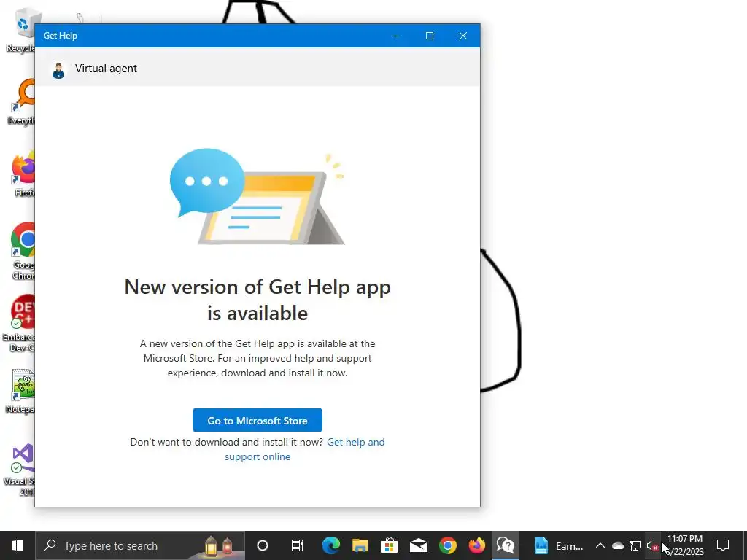Click the Get Help title bar text

point(61,36)
